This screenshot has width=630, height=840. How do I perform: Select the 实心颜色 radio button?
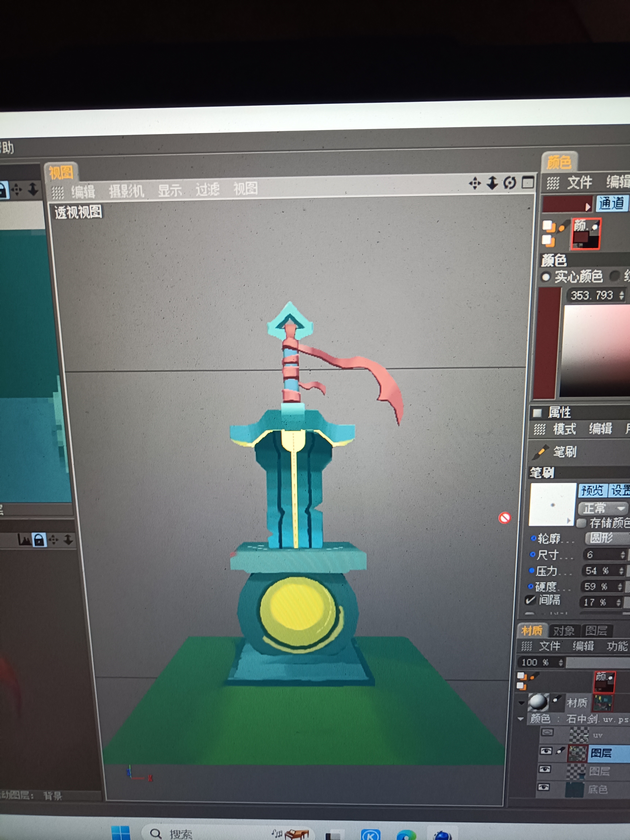click(546, 277)
